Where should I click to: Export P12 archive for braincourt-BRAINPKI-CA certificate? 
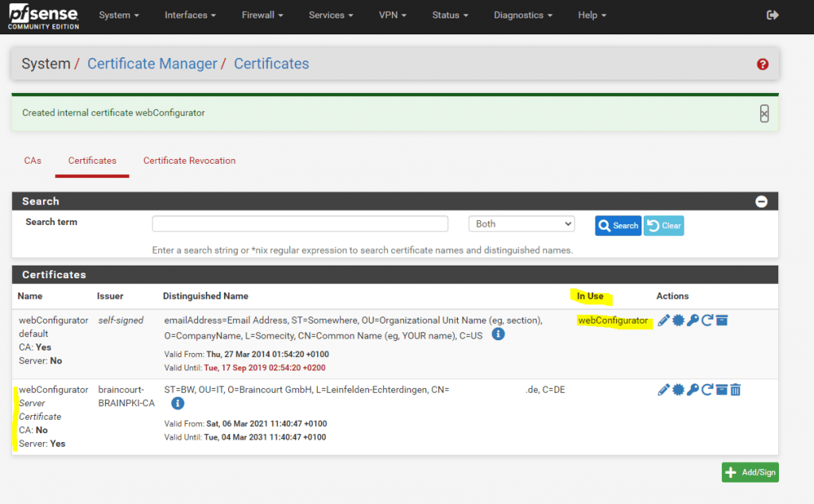(722, 390)
